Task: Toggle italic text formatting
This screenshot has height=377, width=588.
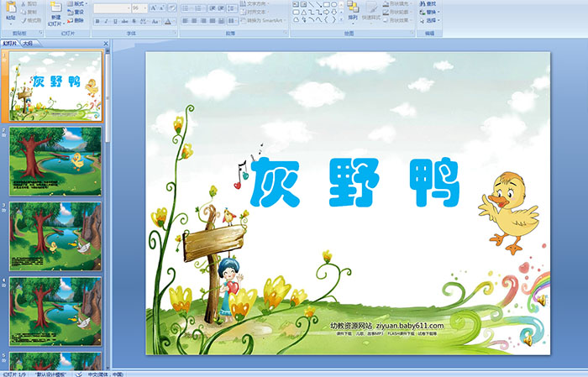Action: pyautogui.click(x=105, y=20)
